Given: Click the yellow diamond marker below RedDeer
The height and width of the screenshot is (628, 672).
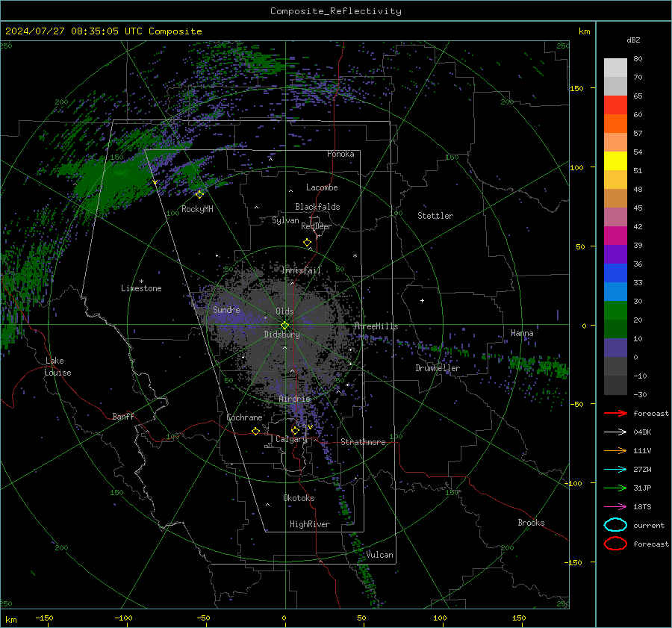Looking at the screenshot, I should tap(307, 243).
